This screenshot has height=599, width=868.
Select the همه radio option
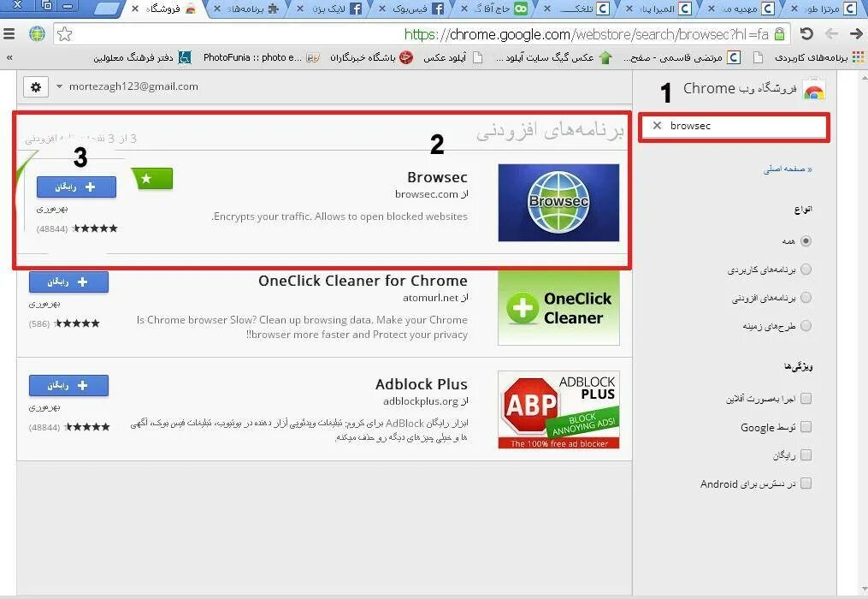[806, 241]
